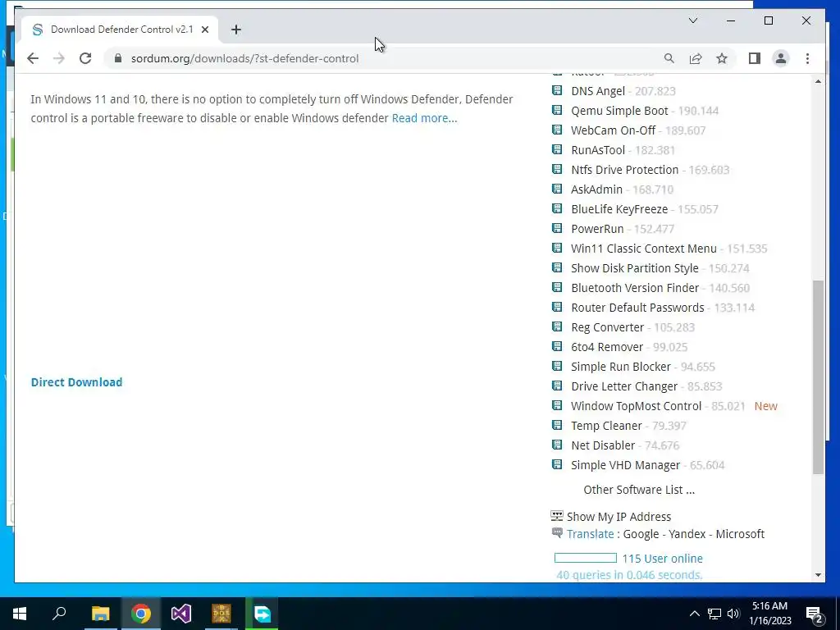Open BlueLife KeyFreeze link
The height and width of the screenshot is (630, 840).
[619, 209]
